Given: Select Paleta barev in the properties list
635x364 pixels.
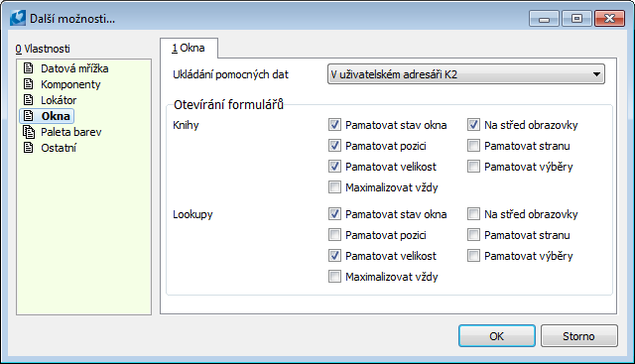Looking at the screenshot, I should pos(70,132).
